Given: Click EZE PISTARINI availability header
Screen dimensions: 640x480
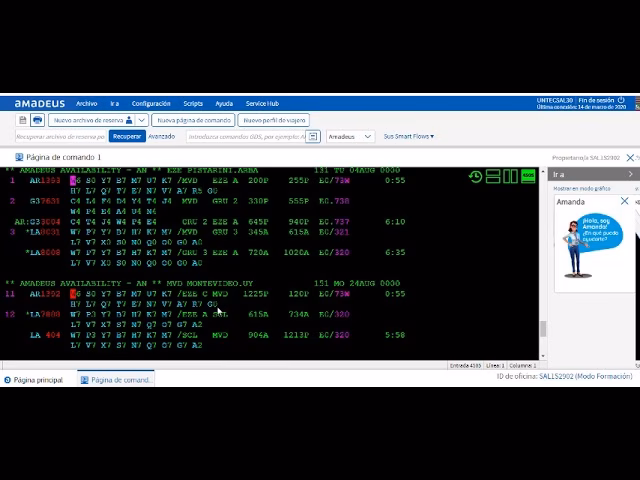Looking at the screenshot, I should click(x=203, y=170).
